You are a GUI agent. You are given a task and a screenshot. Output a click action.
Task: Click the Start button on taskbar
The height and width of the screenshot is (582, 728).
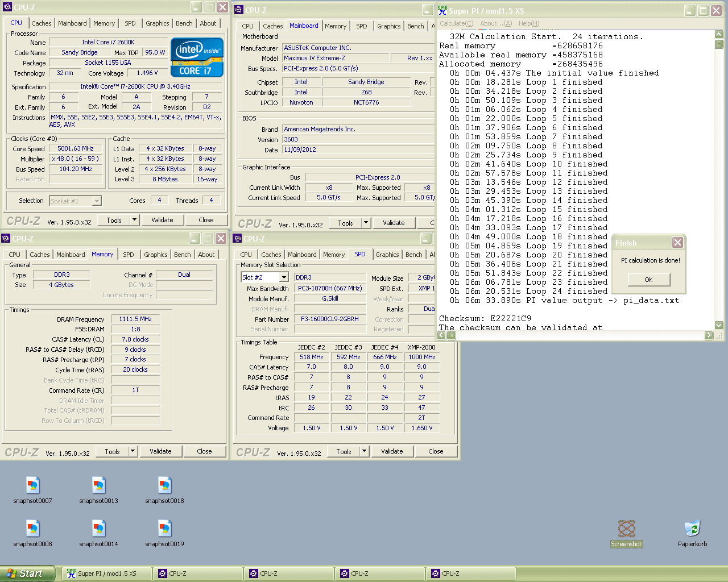pos(28,573)
